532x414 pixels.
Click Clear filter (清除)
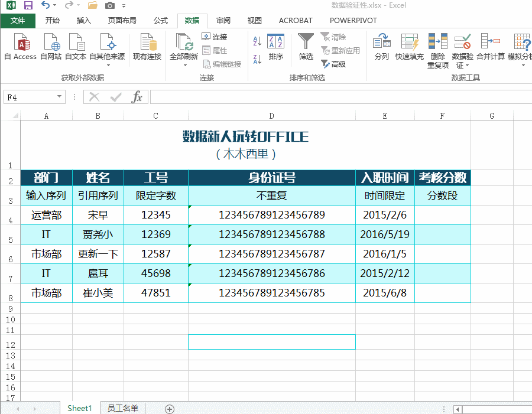click(333, 37)
